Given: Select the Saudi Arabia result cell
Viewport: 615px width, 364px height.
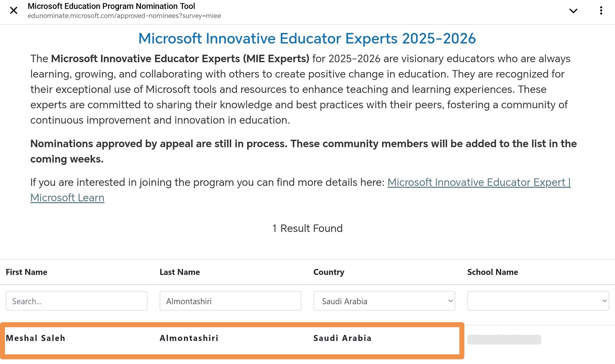Looking at the screenshot, I should (342, 338).
